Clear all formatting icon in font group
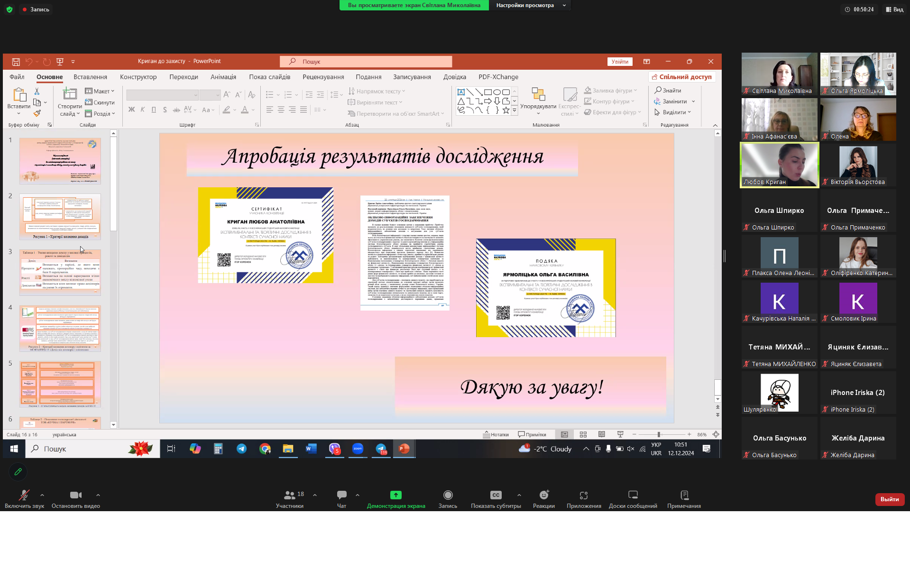 [252, 94]
